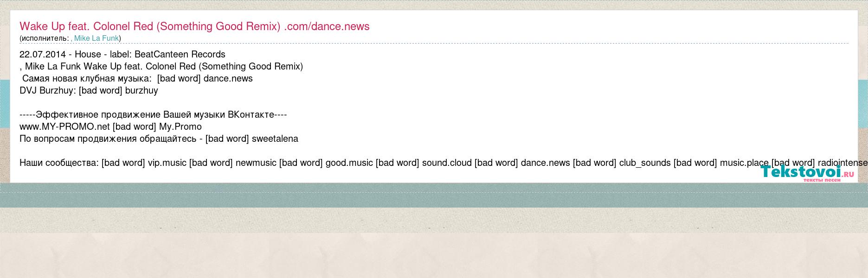The image size is (868, 278).
Task: Click the line ', Mike La Funk Wake Up feat. Colonel Red (Something Good Remix)'
Action: [x=161, y=66]
